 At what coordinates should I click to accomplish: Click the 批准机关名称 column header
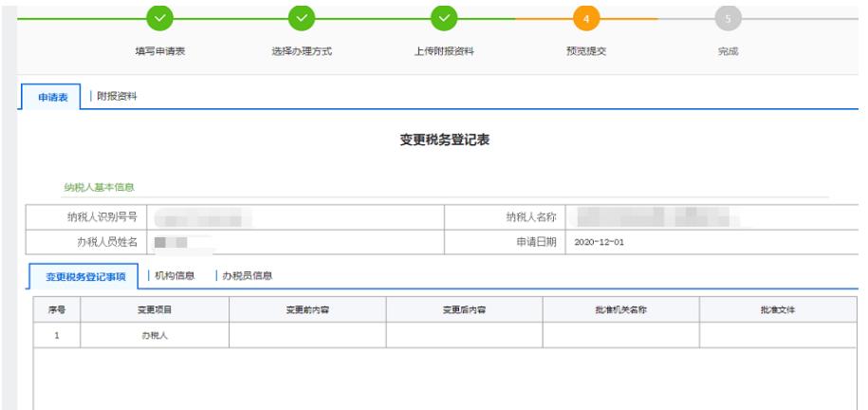pyautogui.click(x=620, y=310)
